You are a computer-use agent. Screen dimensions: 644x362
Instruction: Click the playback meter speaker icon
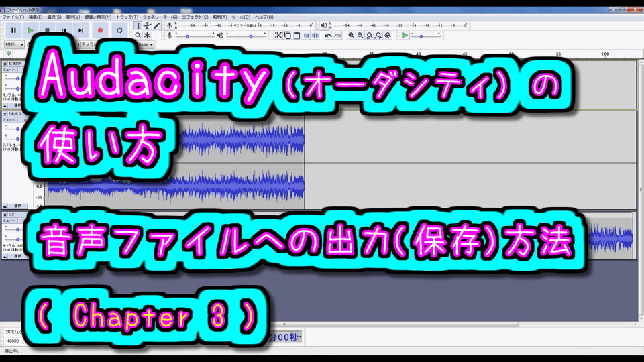tap(324, 25)
